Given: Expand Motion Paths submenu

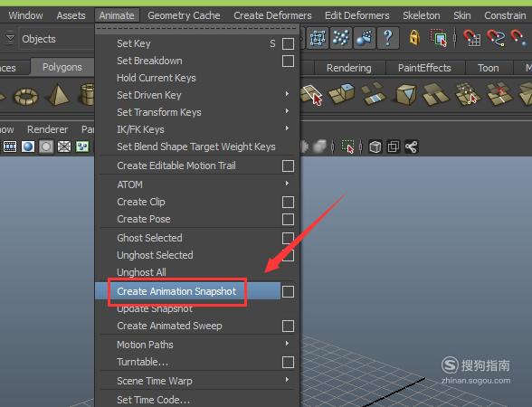Looking at the screenshot, I should pos(287,344).
